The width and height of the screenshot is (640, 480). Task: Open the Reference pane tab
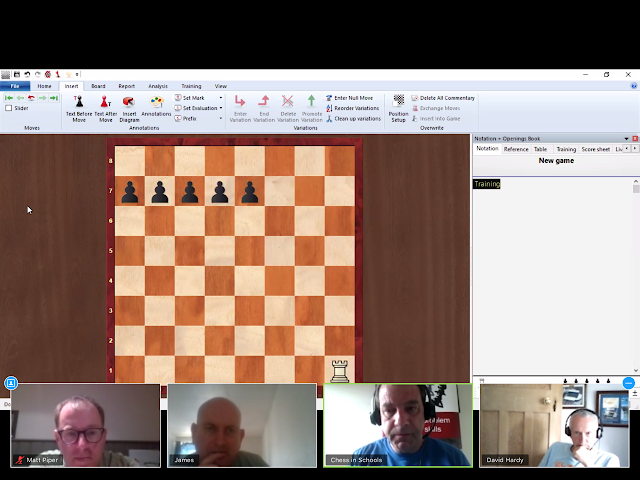[x=516, y=149]
